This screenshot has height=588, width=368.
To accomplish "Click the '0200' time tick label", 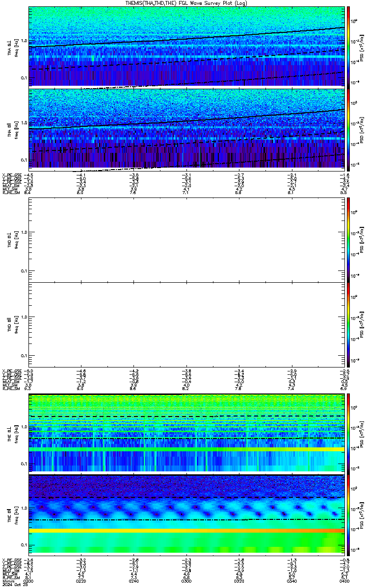I will pyautogui.click(x=29, y=581).
